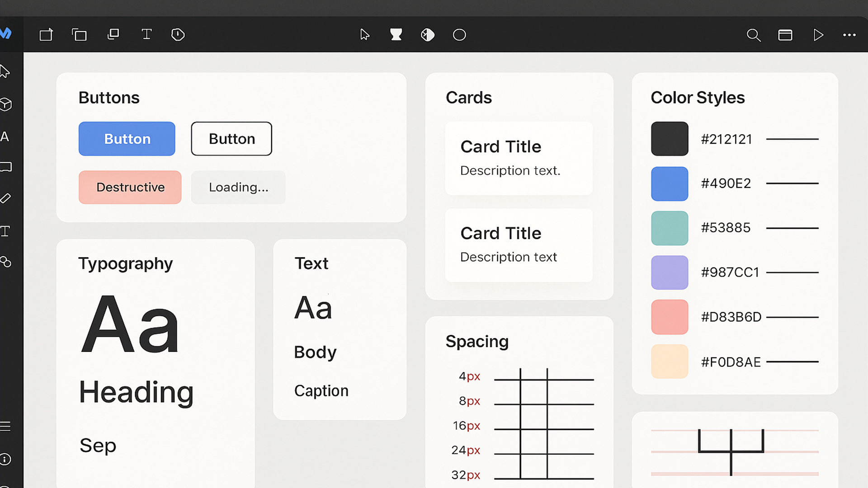Image resolution: width=868 pixels, height=488 pixels.
Task: Click the Destructive button in the Buttons panel
Action: click(130, 187)
